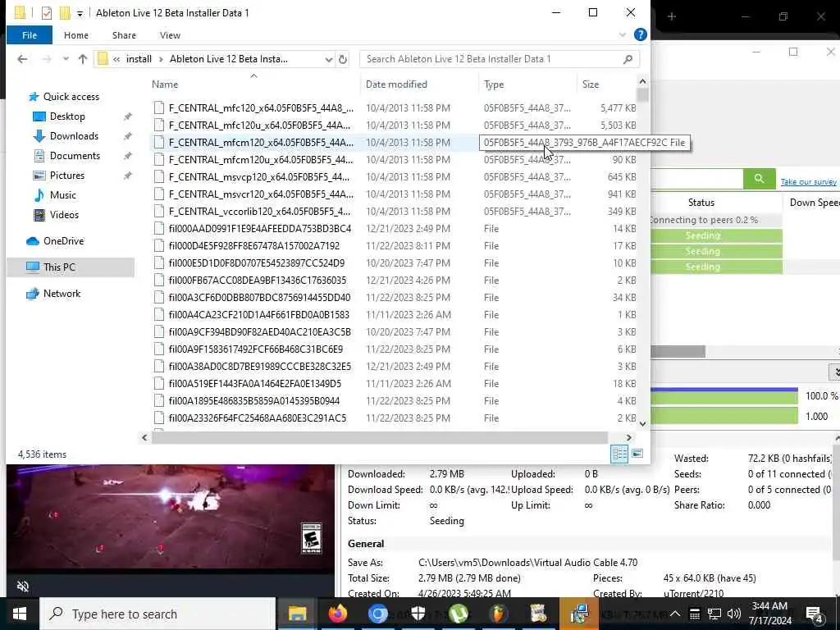Sort by the Size column header
The width and height of the screenshot is (840, 630).
(x=591, y=84)
